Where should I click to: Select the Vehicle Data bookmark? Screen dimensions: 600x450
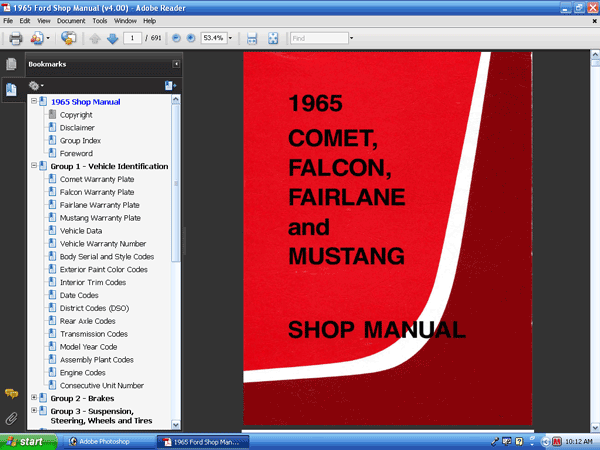point(81,231)
